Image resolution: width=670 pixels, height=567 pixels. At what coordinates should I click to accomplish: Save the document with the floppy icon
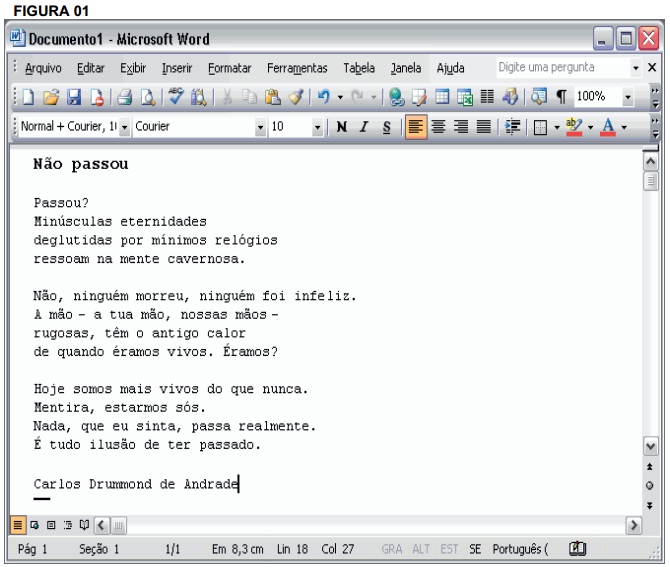coord(74,97)
